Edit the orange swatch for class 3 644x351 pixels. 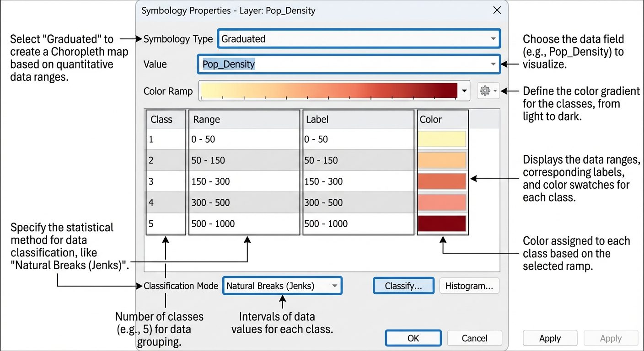click(442, 181)
